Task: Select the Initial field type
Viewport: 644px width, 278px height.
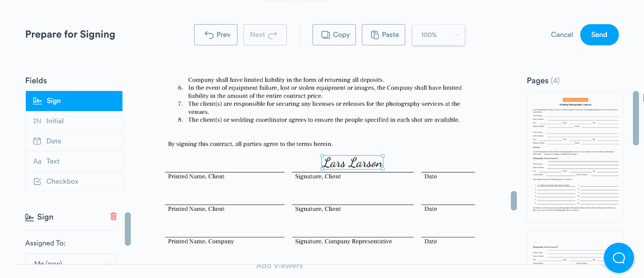Action: click(74, 121)
